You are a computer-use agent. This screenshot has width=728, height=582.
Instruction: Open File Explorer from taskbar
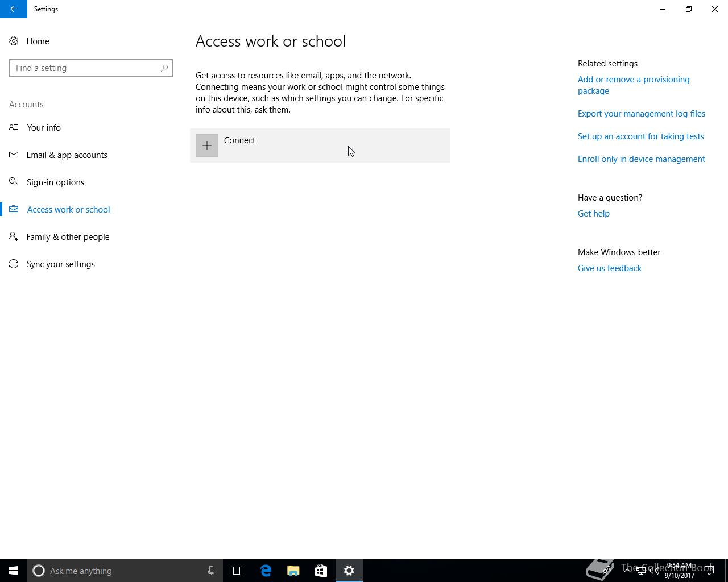[x=293, y=571]
